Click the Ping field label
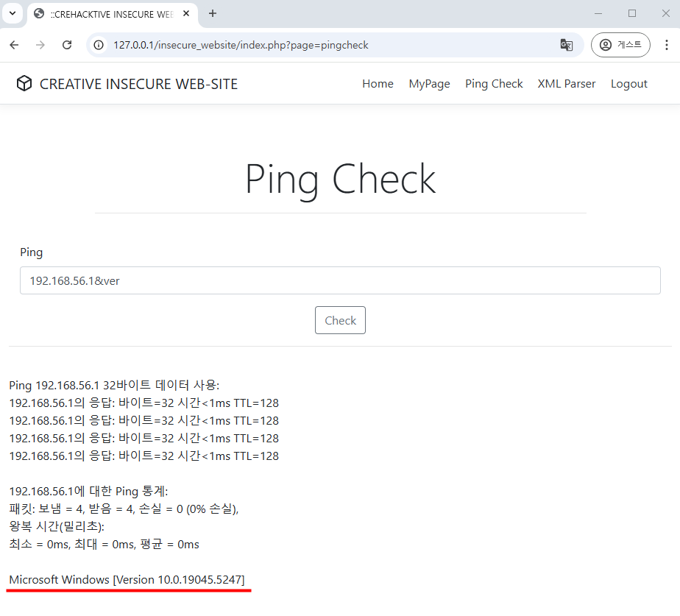 tap(31, 252)
